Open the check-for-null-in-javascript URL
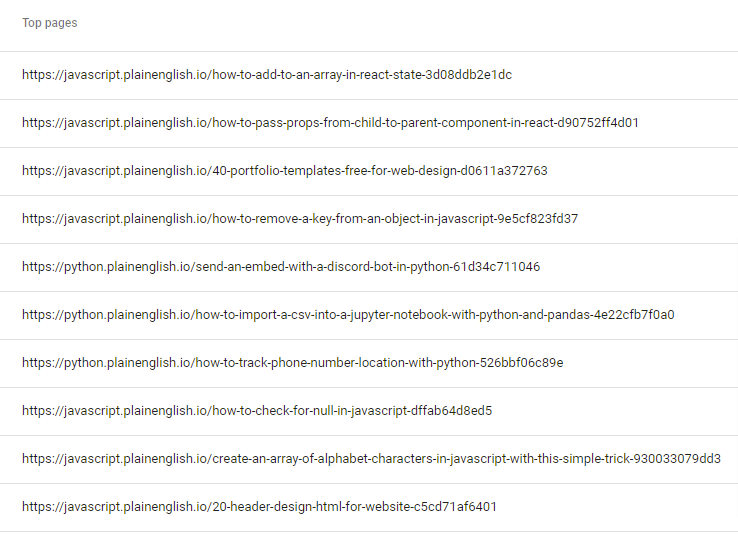This screenshot has width=738, height=538. (x=257, y=411)
